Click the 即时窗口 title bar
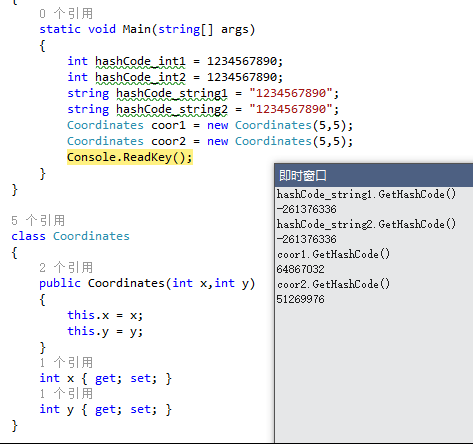473x445 pixels. 374,175
